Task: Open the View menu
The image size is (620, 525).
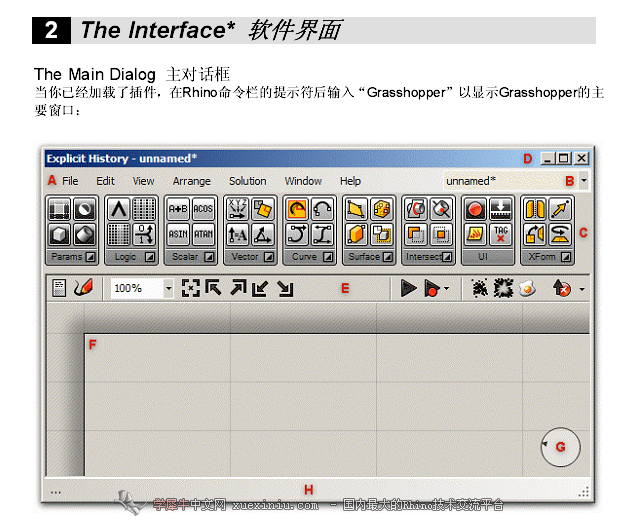Action: click(x=143, y=181)
